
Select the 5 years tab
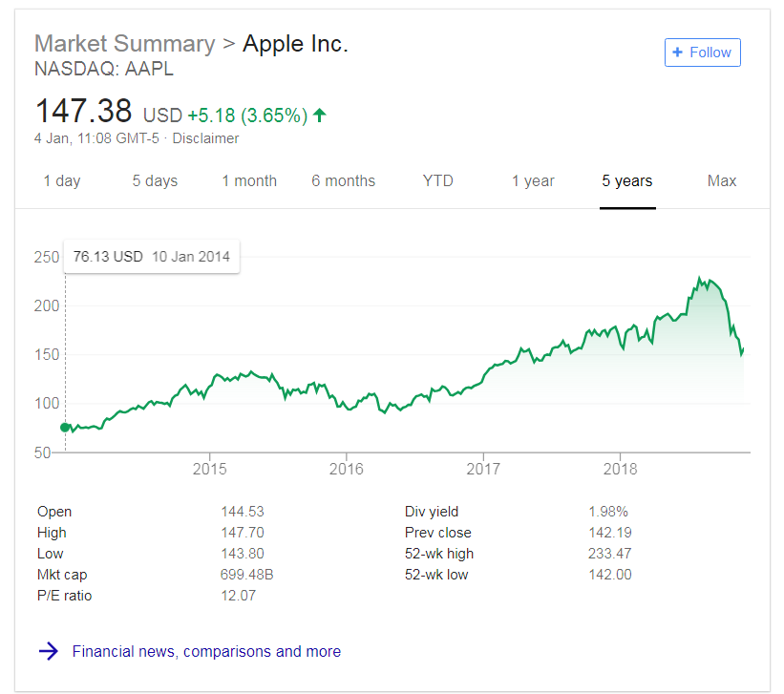[627, 180]
